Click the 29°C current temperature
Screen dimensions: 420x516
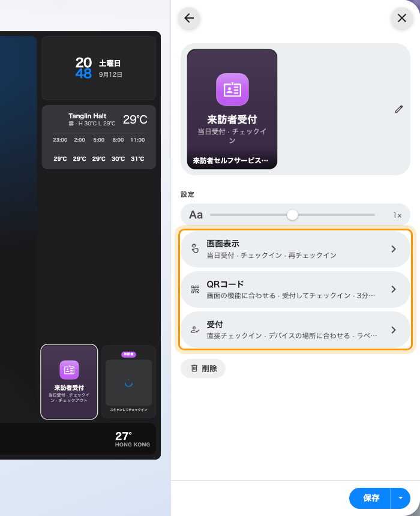pos(135,119)
